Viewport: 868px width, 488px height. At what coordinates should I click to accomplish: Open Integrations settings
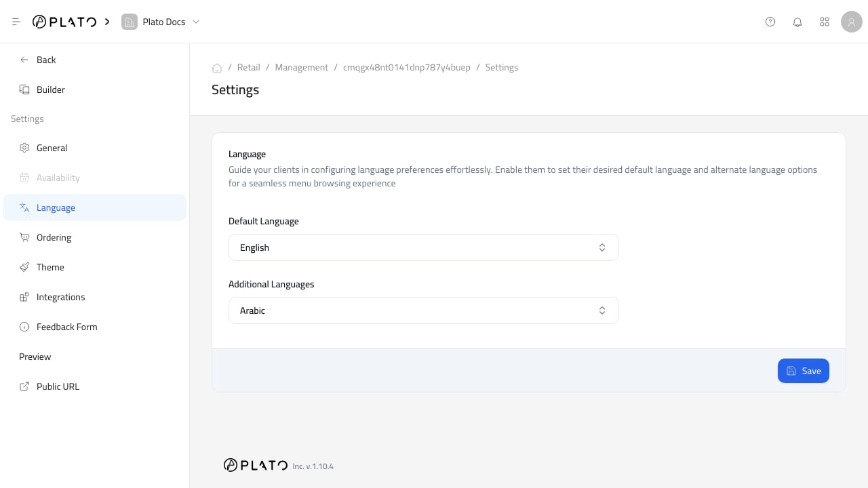tap(95, 297)
